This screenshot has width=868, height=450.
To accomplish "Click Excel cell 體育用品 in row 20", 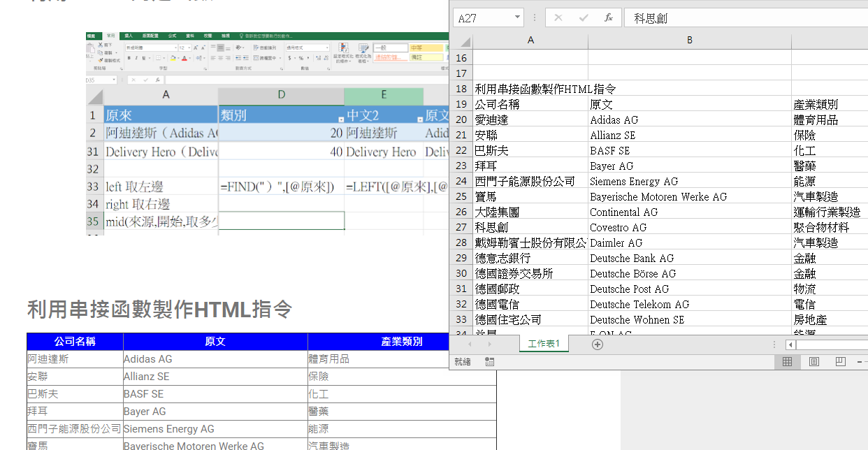I will pyautogui.click(x=830, y=119).
